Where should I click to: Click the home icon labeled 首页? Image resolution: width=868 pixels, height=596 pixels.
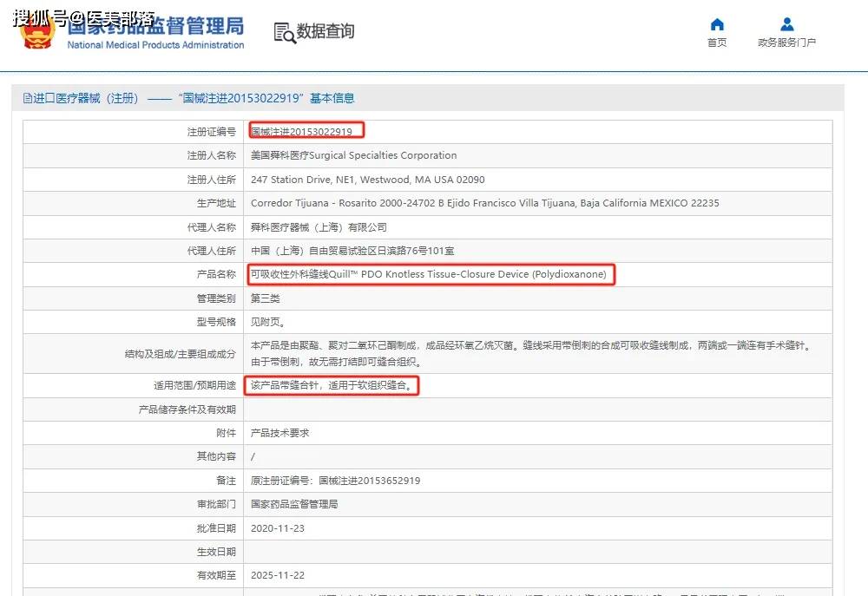pyautogui.click(x=717, y=24)
